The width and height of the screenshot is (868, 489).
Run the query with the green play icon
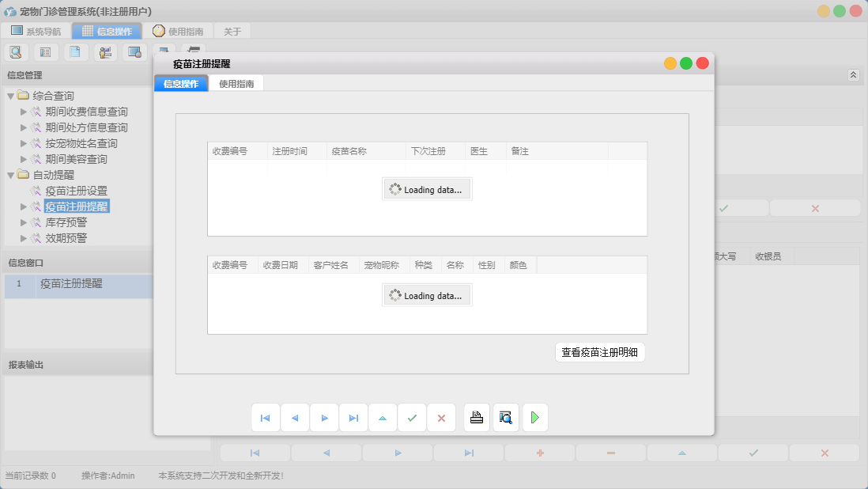[534, 417]
